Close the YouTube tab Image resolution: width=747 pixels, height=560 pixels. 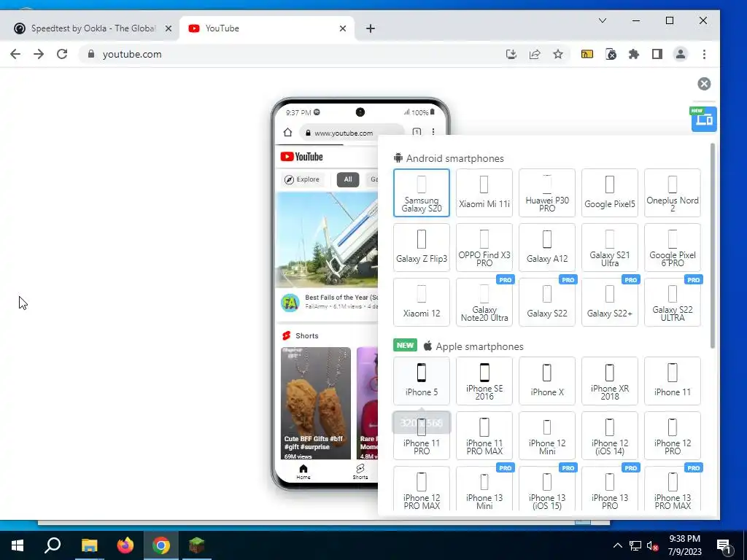tap(343, 28)
